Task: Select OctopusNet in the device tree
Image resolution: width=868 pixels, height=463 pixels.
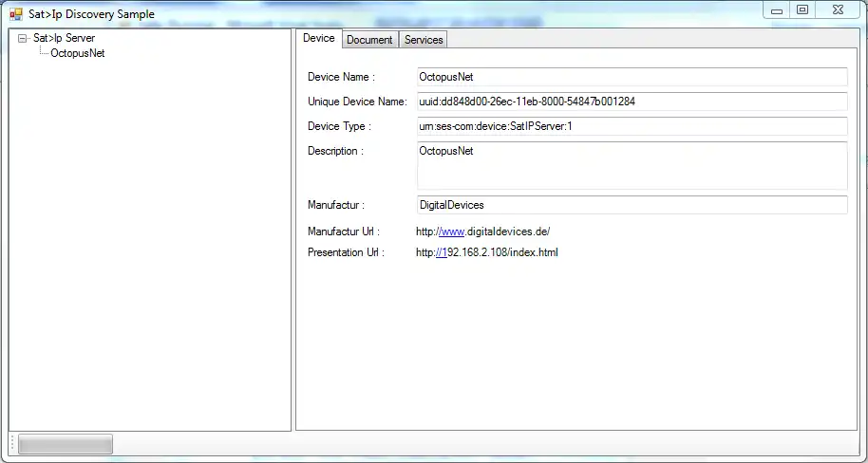Action: [x=78, y=54]
